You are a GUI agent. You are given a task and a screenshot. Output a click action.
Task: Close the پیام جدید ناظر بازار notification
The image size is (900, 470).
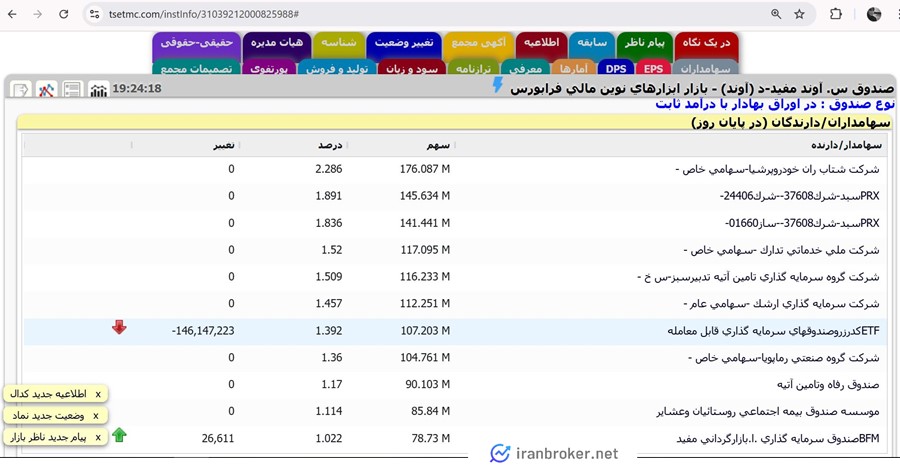pyautogui.click(x=98, y=438)
